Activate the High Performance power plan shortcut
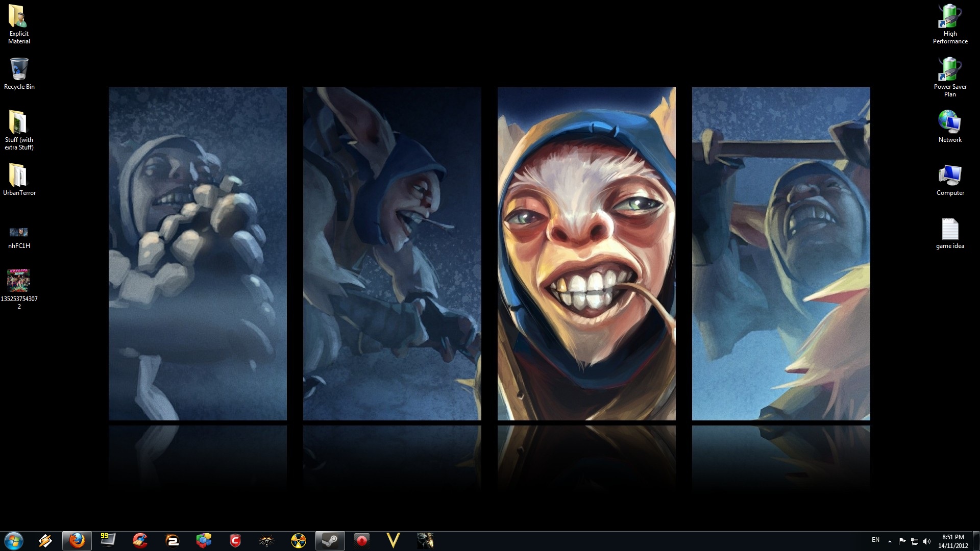 (950, 24)
